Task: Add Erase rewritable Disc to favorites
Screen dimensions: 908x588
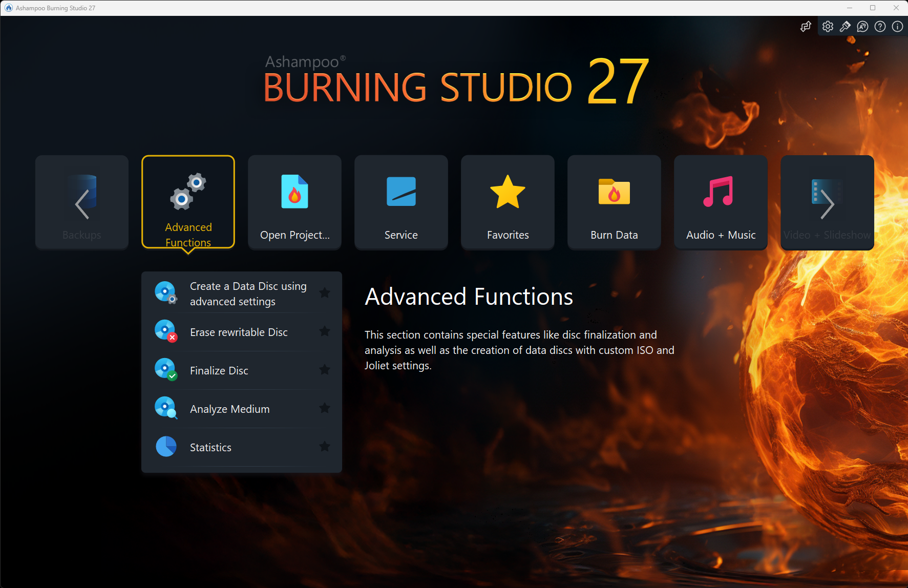Action: click(325, 331)
